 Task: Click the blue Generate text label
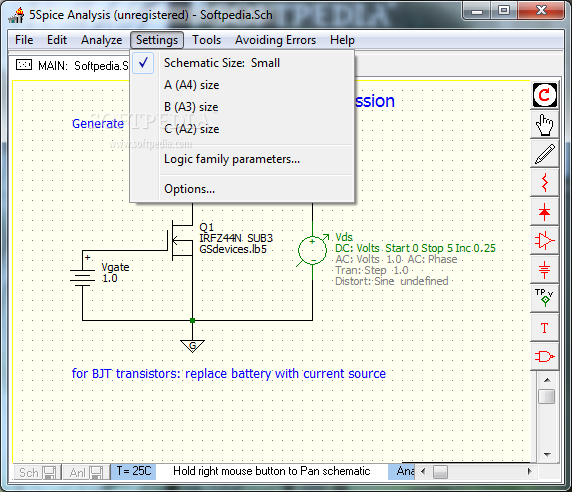(x=98, y=124)
